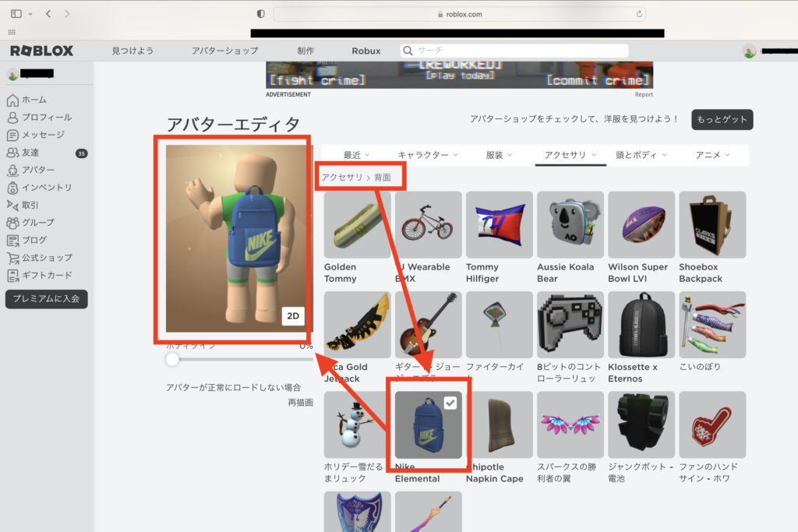The width and height of the screenshot is (798, 532).
Task: Select the 8-bit controller backpack accessory
Action: coord(570,325)
